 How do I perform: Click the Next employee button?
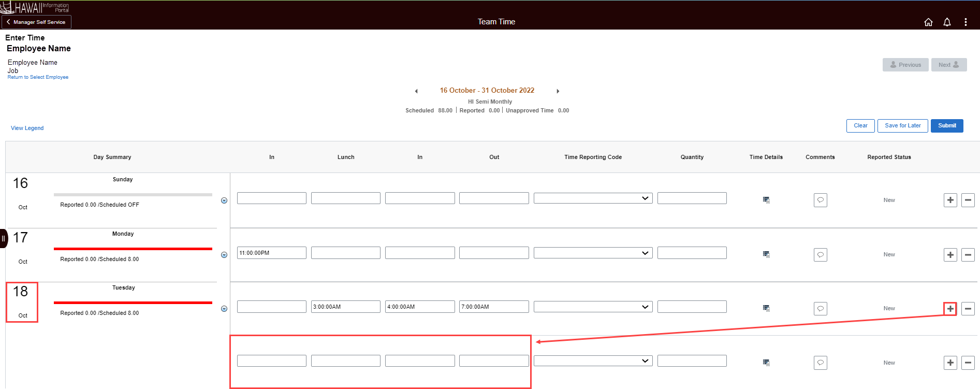[949, 65]
